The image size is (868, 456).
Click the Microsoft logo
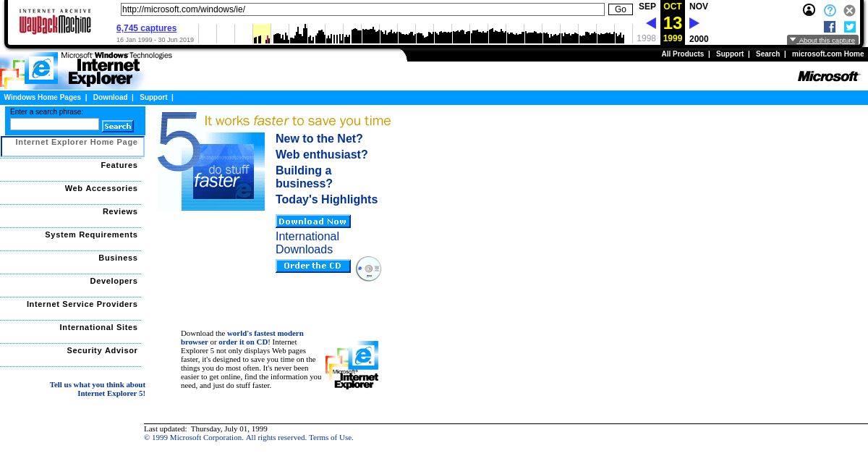click(x=828, y=76)
